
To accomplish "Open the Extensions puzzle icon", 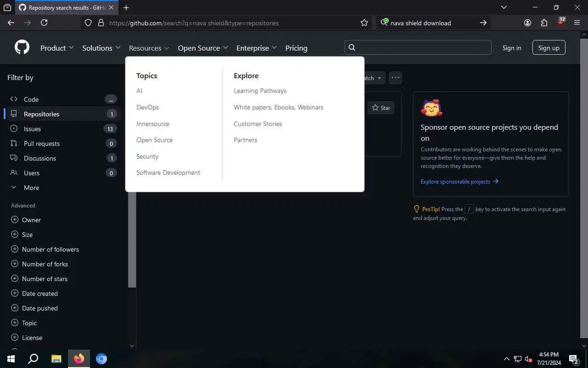I will [x=544, y=23].
